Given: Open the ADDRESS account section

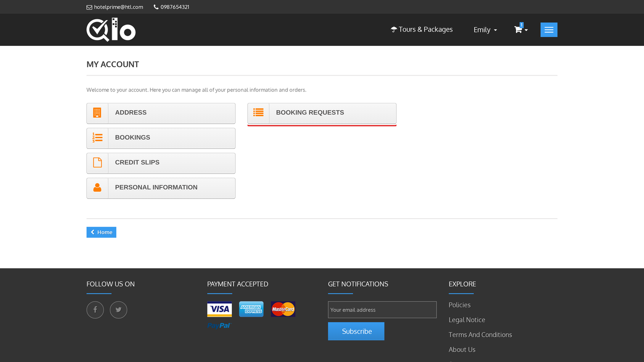Looking at the screenshot, I should click(161, 113).
